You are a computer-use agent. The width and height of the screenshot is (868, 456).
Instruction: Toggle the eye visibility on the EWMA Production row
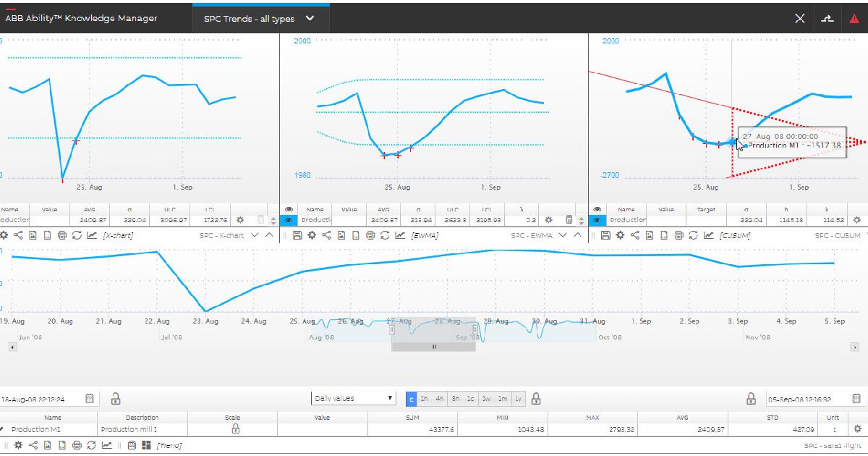(289, 219)
